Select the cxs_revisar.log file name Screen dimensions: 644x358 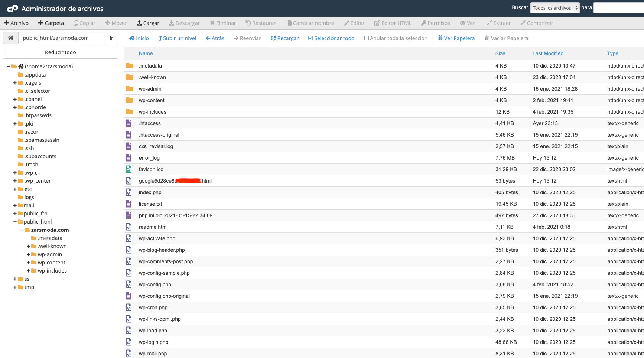pyautogui.click(x=156, y=146)
